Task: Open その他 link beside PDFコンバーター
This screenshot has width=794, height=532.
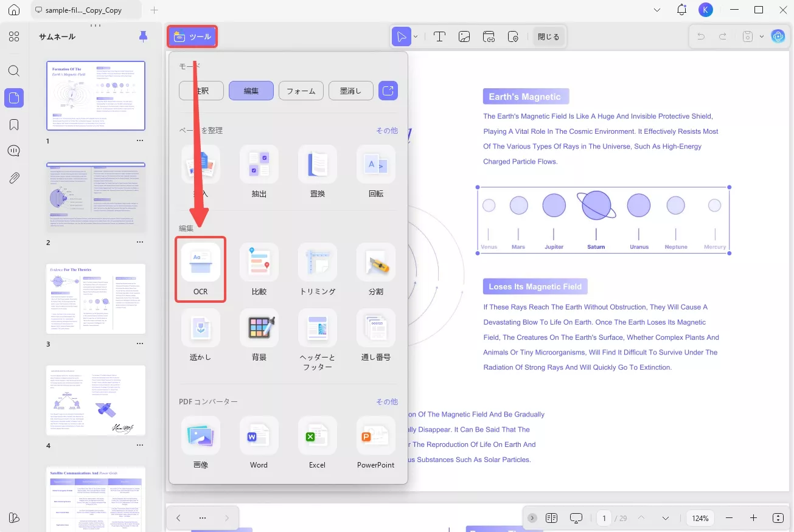Action: [x=387, y=402]
